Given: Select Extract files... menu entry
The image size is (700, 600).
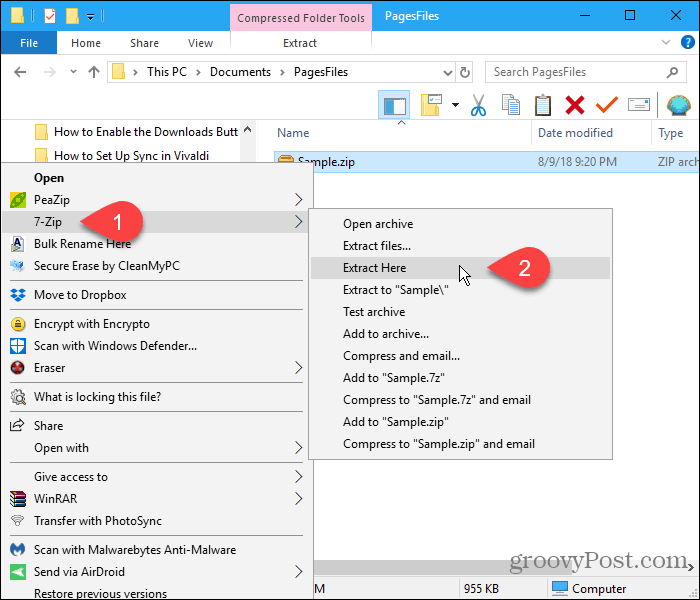Looking at the screenshot, I should pos(460,246).
